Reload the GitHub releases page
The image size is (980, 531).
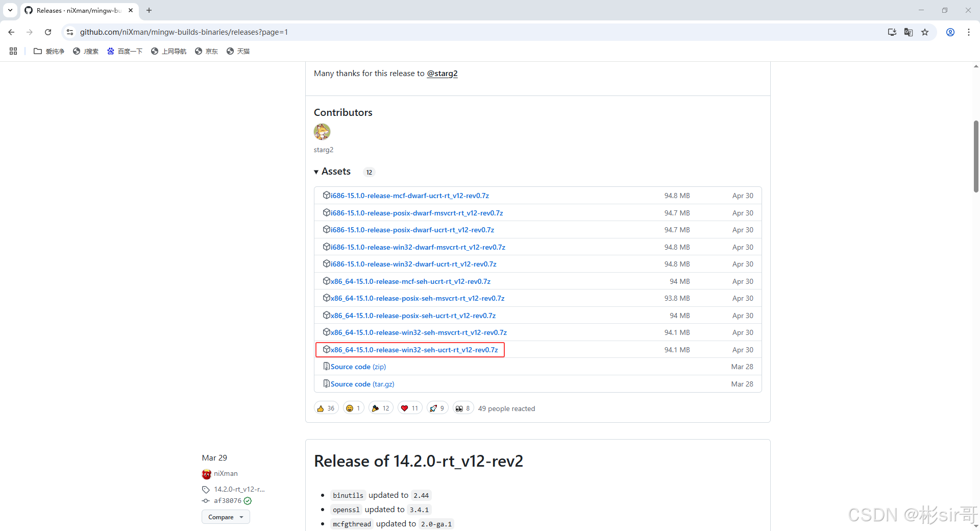48,32
